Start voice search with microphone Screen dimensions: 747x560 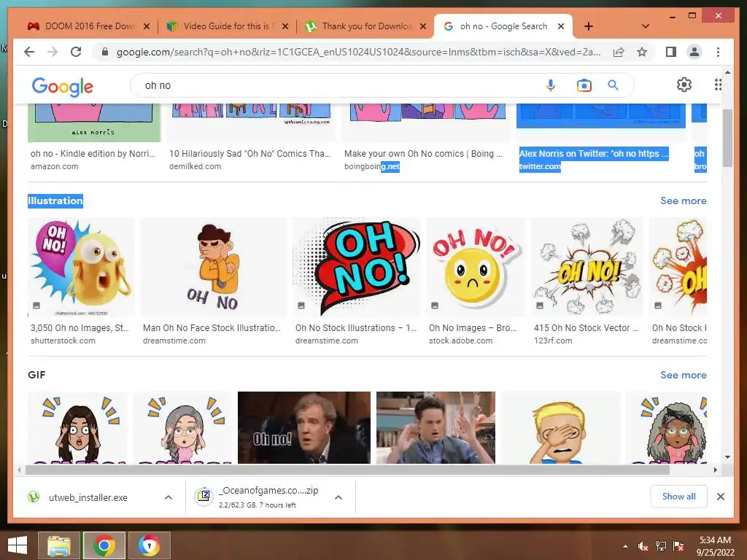[550, 85]
